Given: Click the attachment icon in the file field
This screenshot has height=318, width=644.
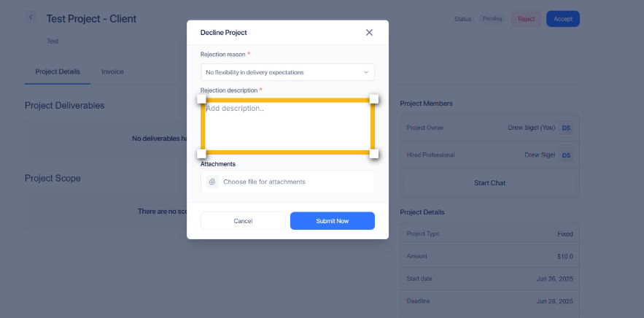Looking at the screenshot, I should (x=212, y=182).
